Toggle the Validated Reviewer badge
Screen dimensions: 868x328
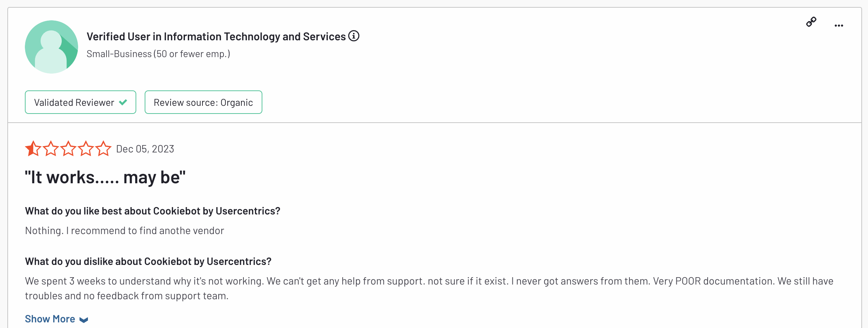pos(80,102)
